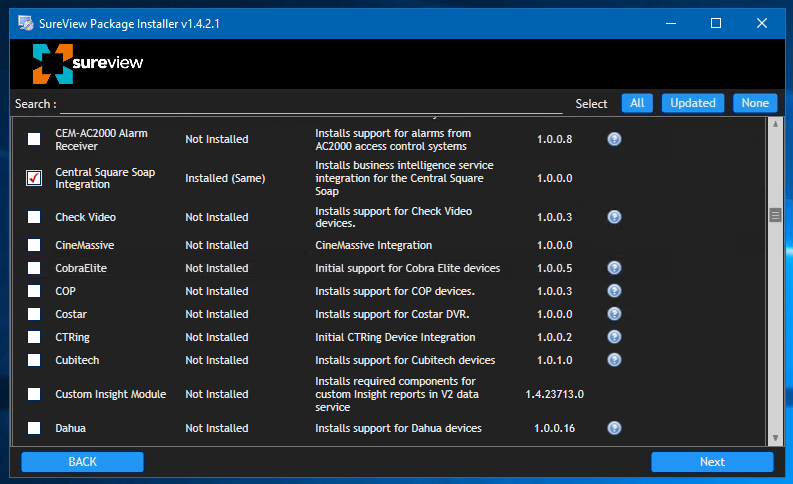Check the CEM-AC2000 Alarm Receiver checkbox

34,139
